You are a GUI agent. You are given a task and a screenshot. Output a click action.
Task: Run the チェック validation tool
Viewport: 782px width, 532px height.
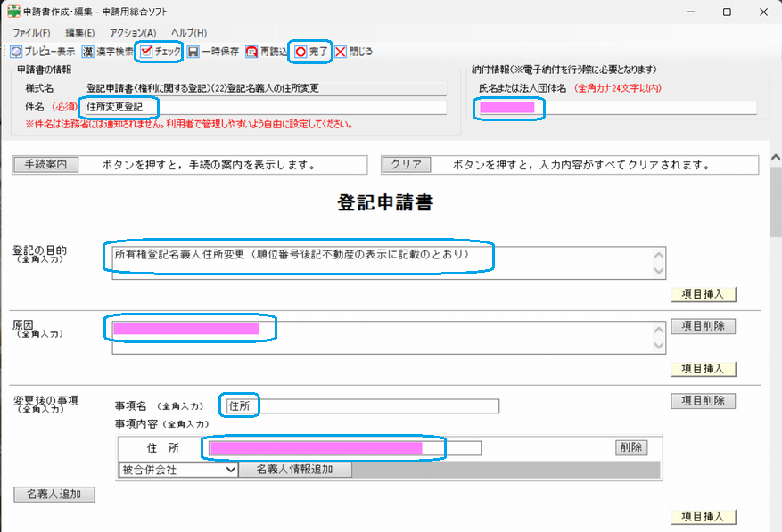point(147,52)
